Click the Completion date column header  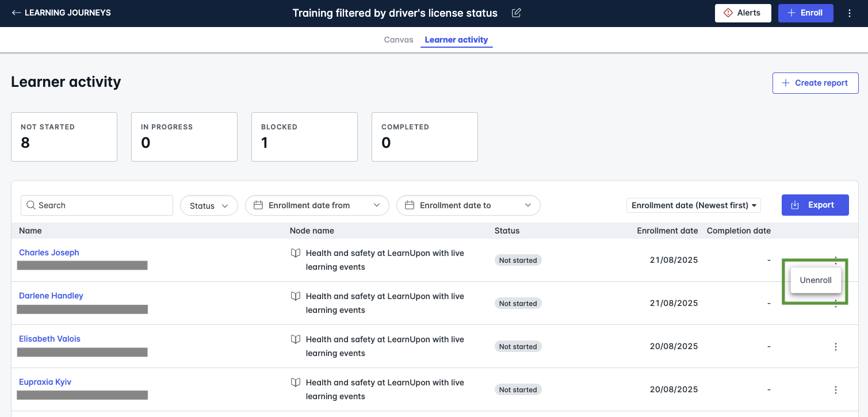point(739,231)
